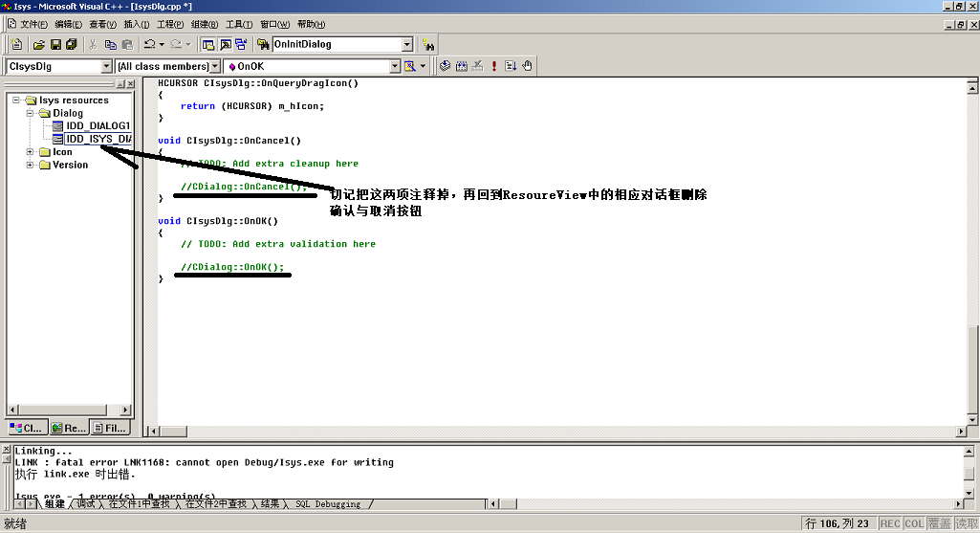Switch to FileView tab in workspace
980x533 pixels.
109,428
